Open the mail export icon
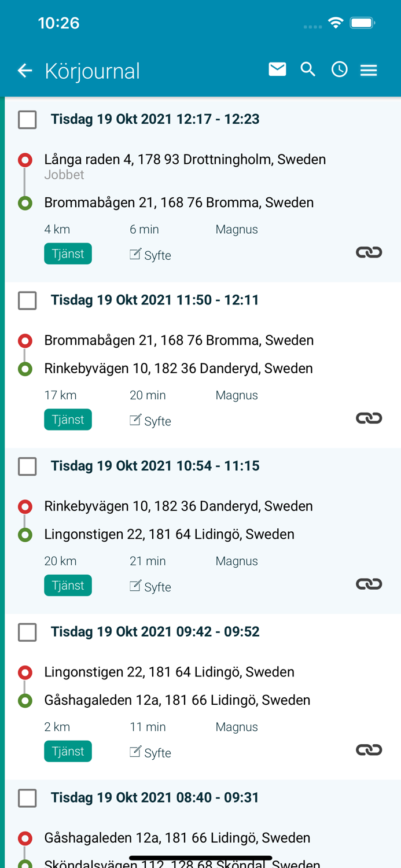Viewport: 401px width, 868px height. point(278,69)
